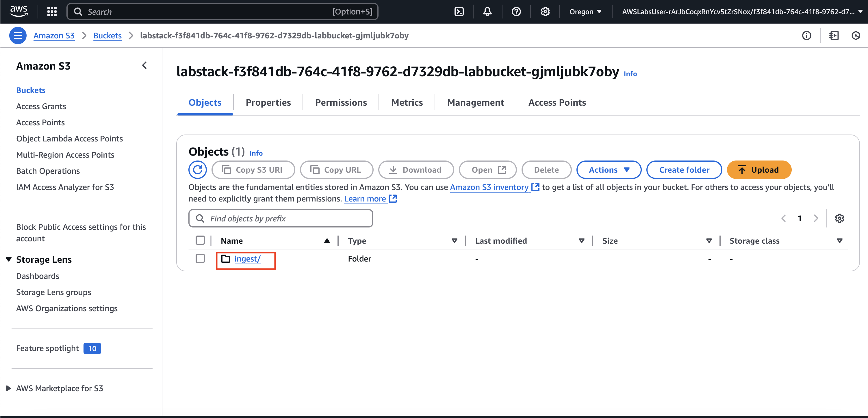Click the help question mark icon
868x418 pixels.
coord(516,12)
